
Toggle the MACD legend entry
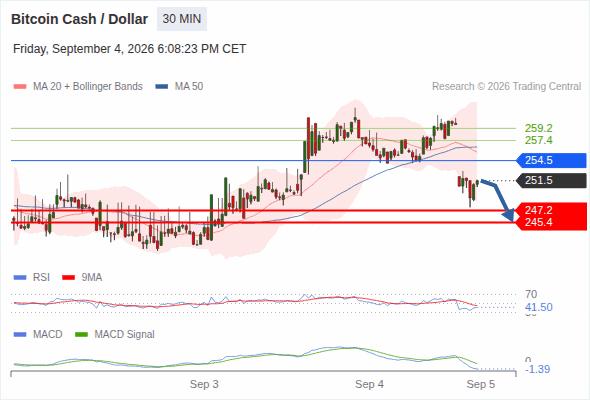(38, 334)
